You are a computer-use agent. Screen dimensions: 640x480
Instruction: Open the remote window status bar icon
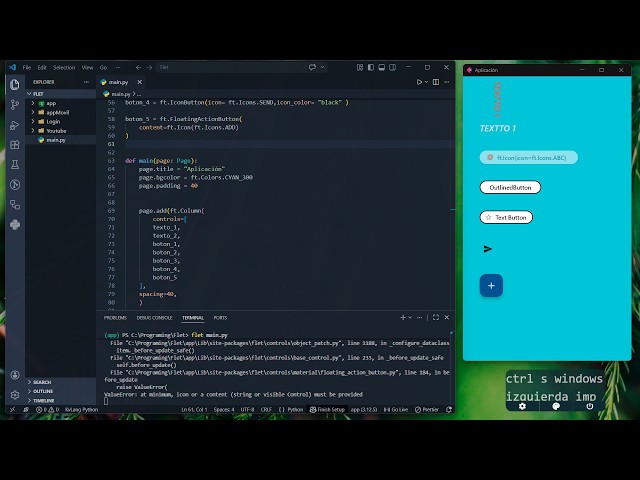pyautogui.click(x=12, y=409)
